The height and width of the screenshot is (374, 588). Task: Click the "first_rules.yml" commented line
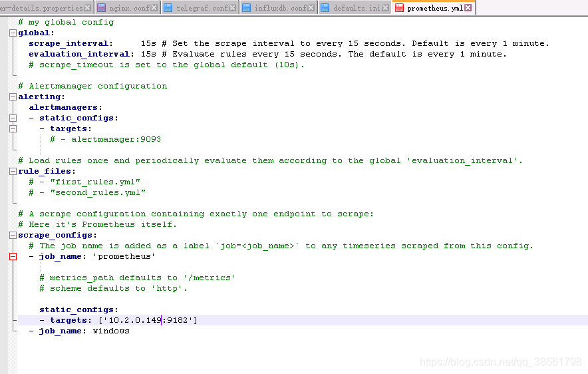(x=84, y=182)
